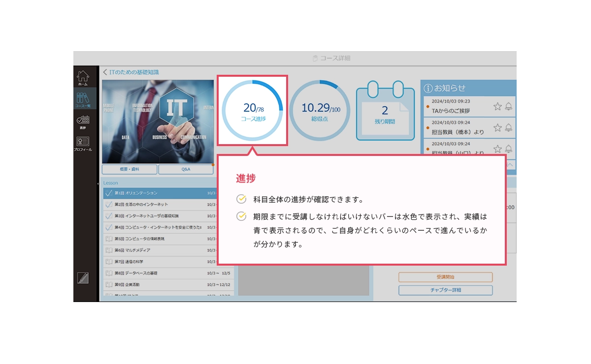591x364 pixels.
Task: Toggle bell for the 担当教員（橋本）より notice
Action: point(509,127)
